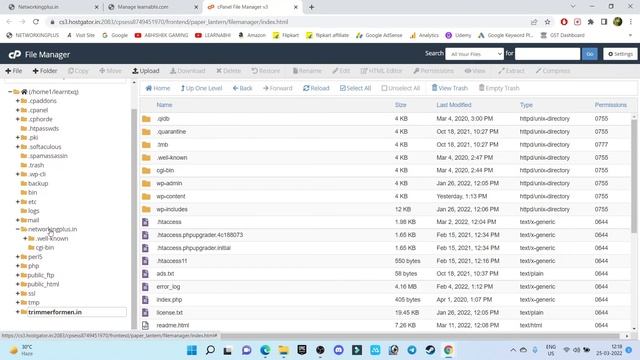Go to Home directory
640x360 pixels.
(x=158, y=88)
